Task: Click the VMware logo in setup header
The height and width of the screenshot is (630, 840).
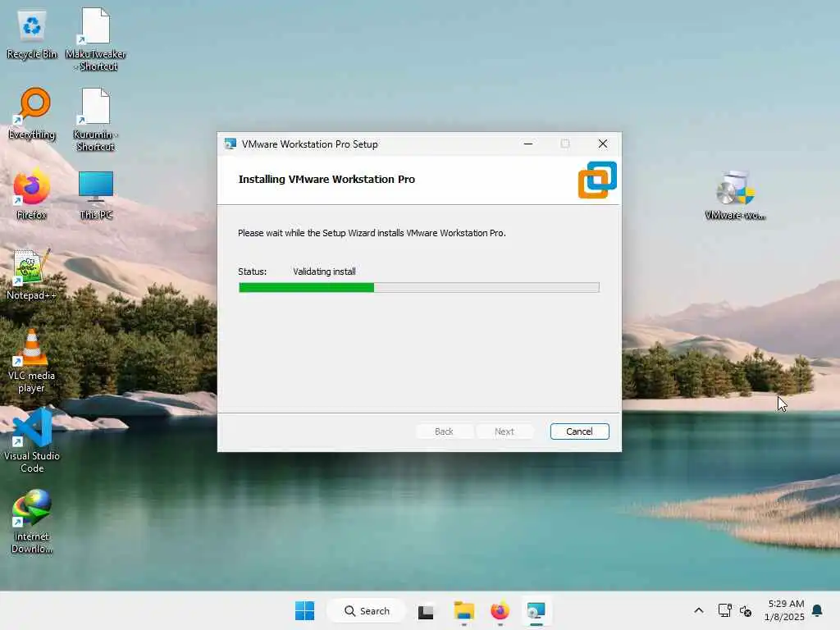Action: point(597,180)
